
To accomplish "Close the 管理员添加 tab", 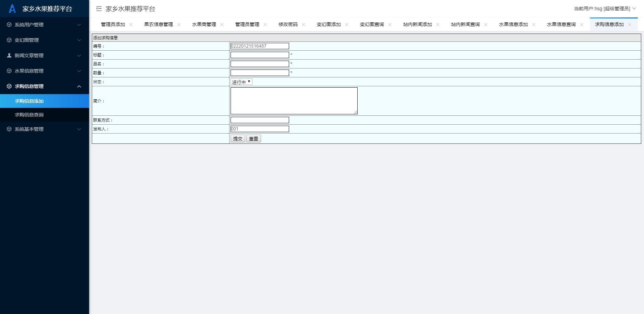I will coord(131,24).
